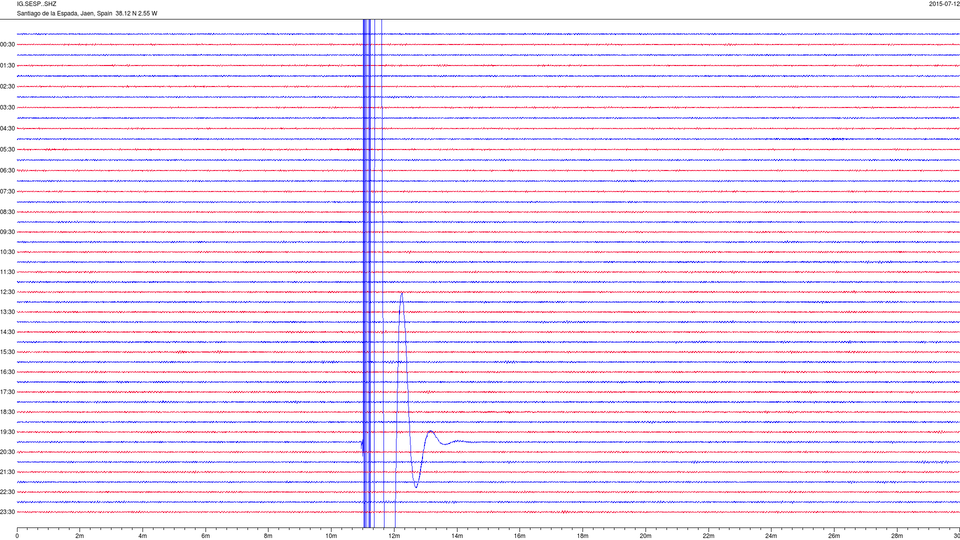Select the 00:30 time label
Image resolution: width=960 pixels, height=540 pixels.
(x=7, y=45)
